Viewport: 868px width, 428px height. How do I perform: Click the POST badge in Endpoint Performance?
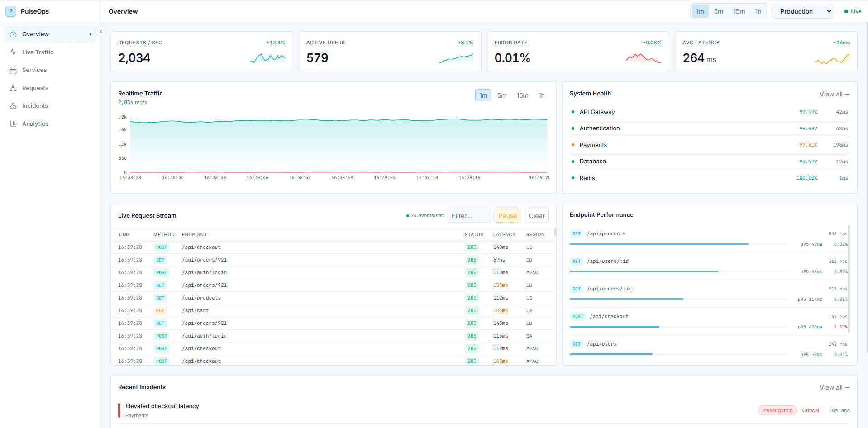(578, 317)
